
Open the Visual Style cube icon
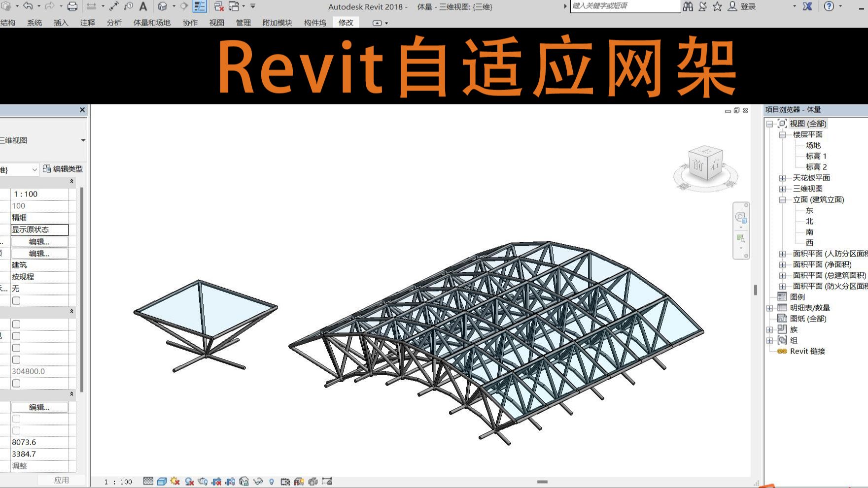click(162, 481)
